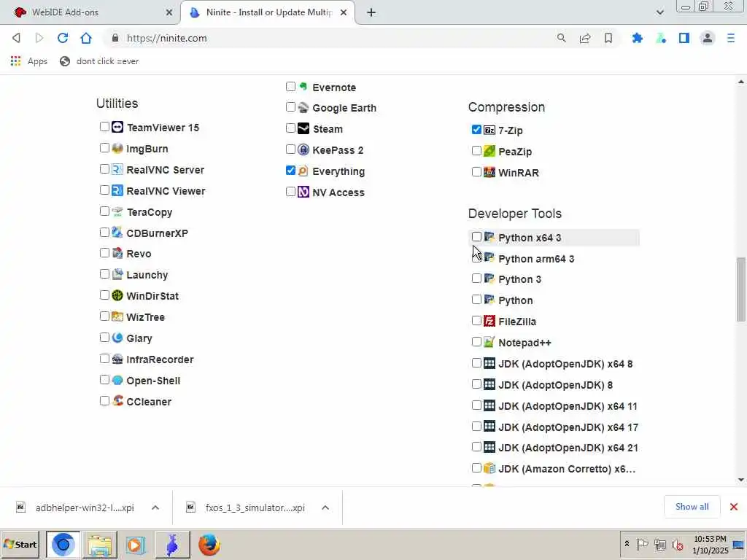The width and height of the screenshot is (747, 560).
Task: Click the WinDirStat icon
Action: pyautogui.click(x=117, y=295)
